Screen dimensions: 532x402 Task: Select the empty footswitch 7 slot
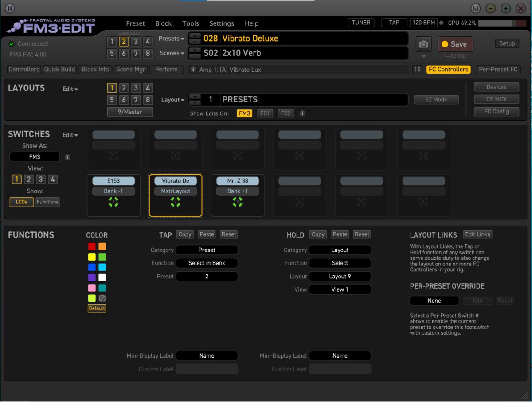(x=113, y=149)
